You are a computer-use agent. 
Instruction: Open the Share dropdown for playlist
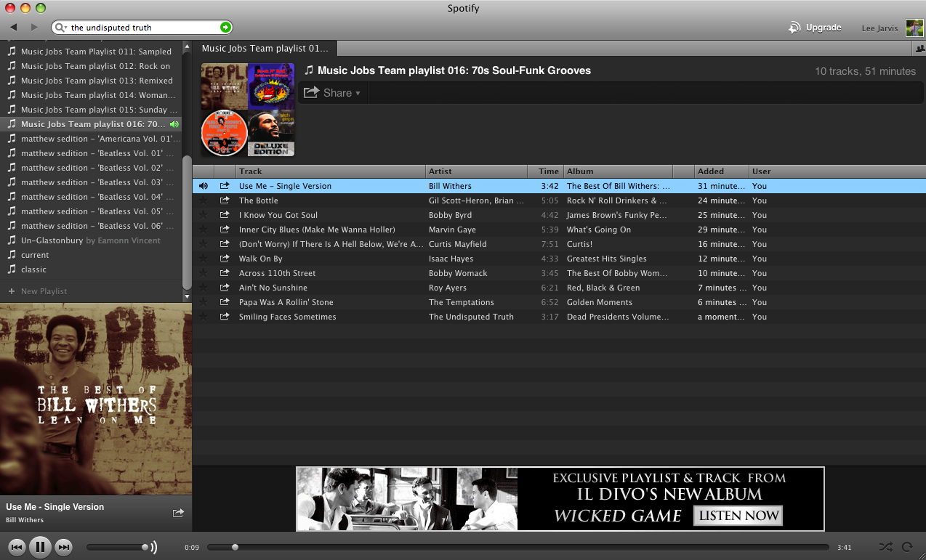tap(332, 93)
